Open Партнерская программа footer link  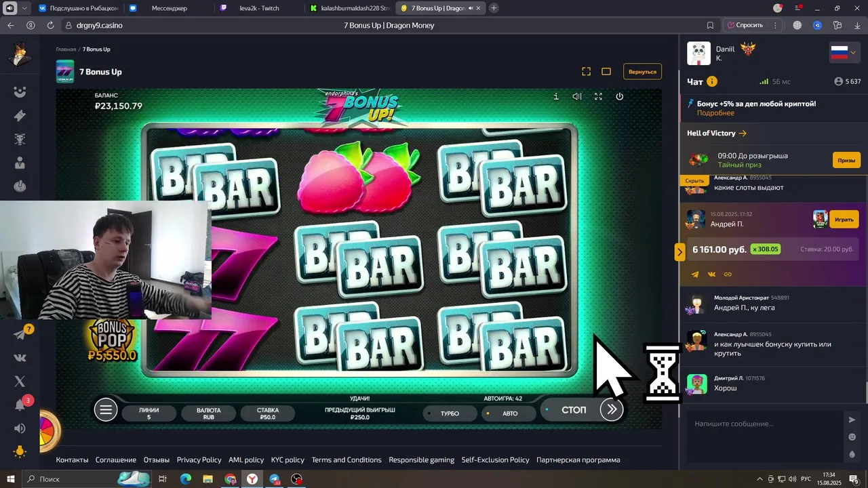[578, 460]
